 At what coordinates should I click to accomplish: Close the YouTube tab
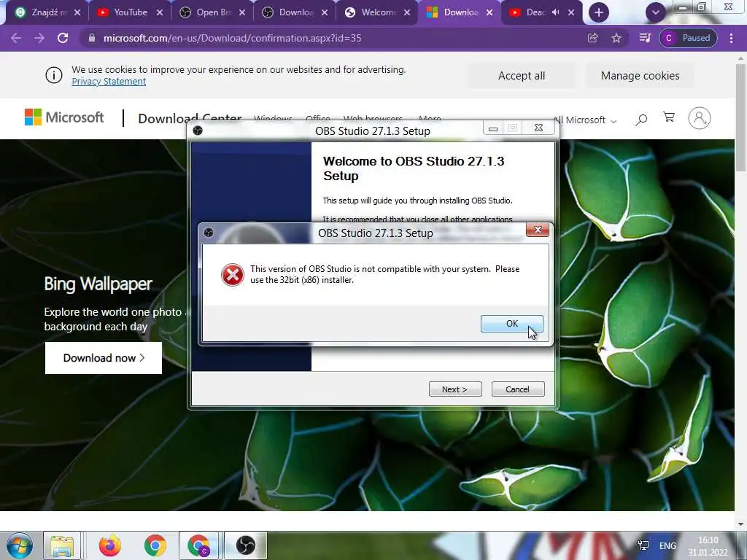[x=160, y=12]
